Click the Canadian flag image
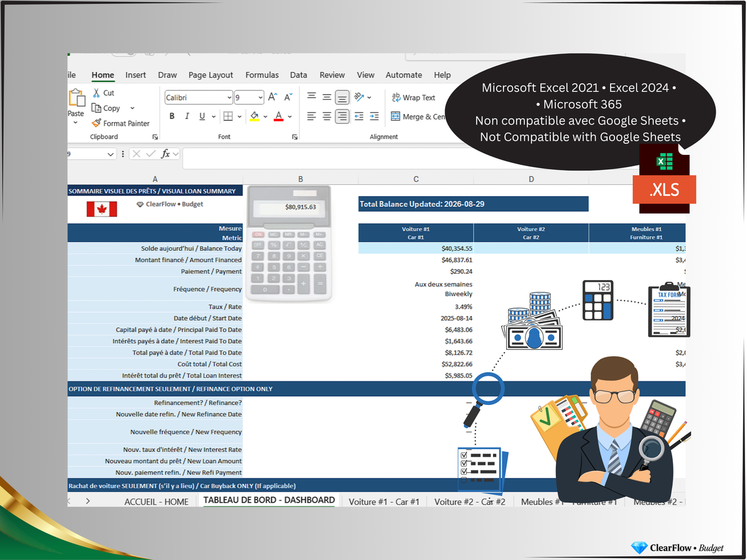The height and width of the screenshot is (560, 747). point(101,209)
